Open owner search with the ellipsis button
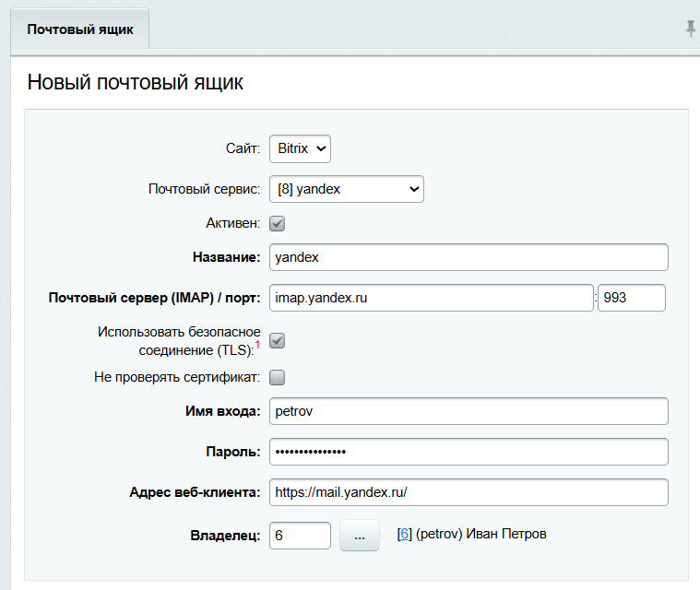The image size is (700, 590). click(x=360, y=535)
